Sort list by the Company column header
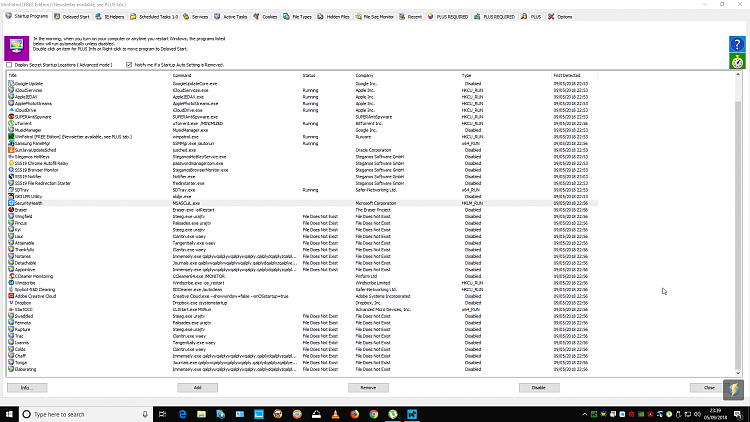750x422 pixels. [x=407, y=76]
